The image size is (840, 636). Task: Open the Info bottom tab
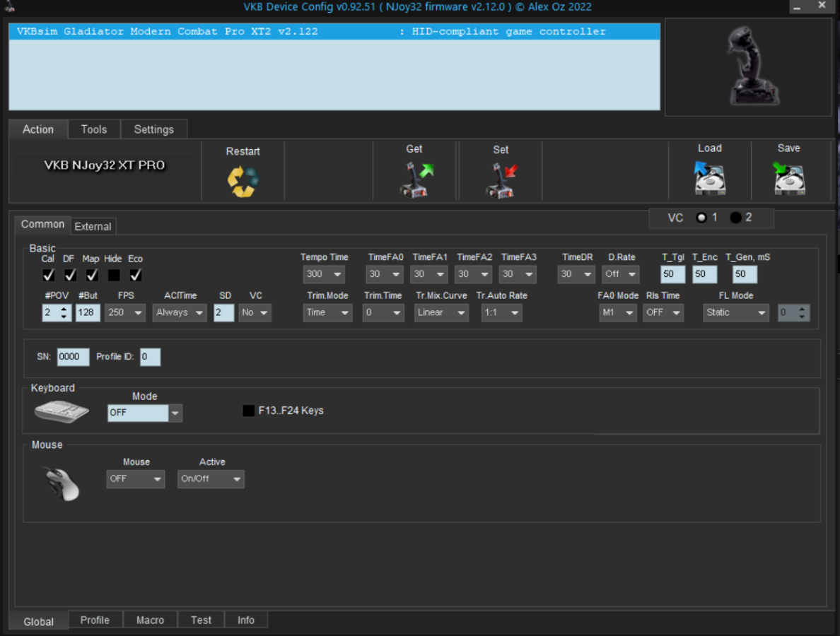246,620
